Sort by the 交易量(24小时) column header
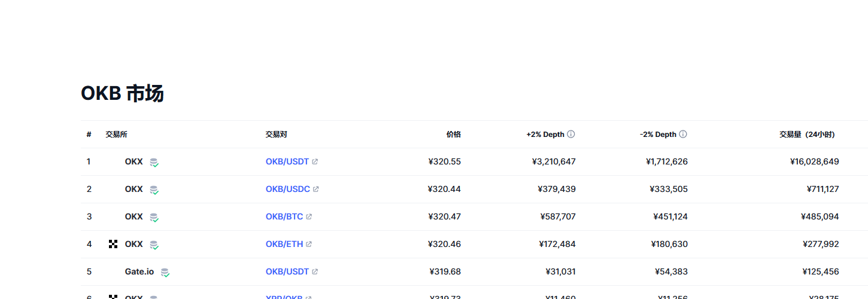The height and width of the screenshot is (299, 868). tap(806, 135)
